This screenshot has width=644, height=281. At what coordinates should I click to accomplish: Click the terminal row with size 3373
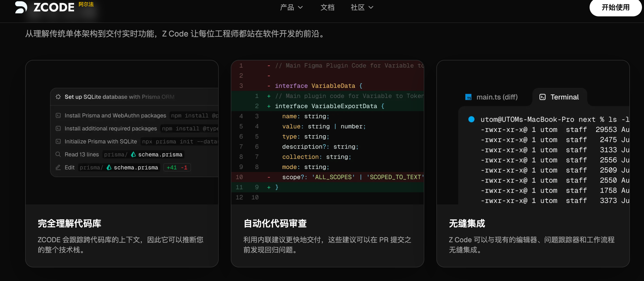point(555,200)
